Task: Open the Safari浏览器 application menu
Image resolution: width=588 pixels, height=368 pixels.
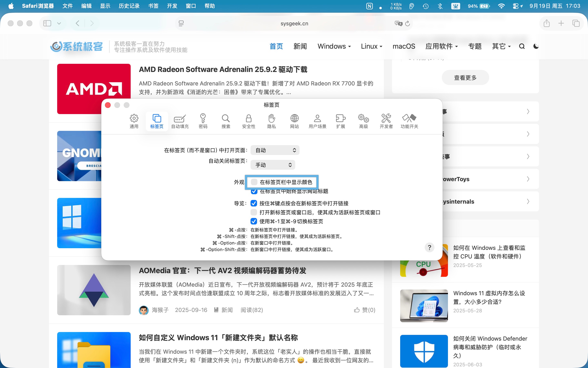Action: coord(38,6)
